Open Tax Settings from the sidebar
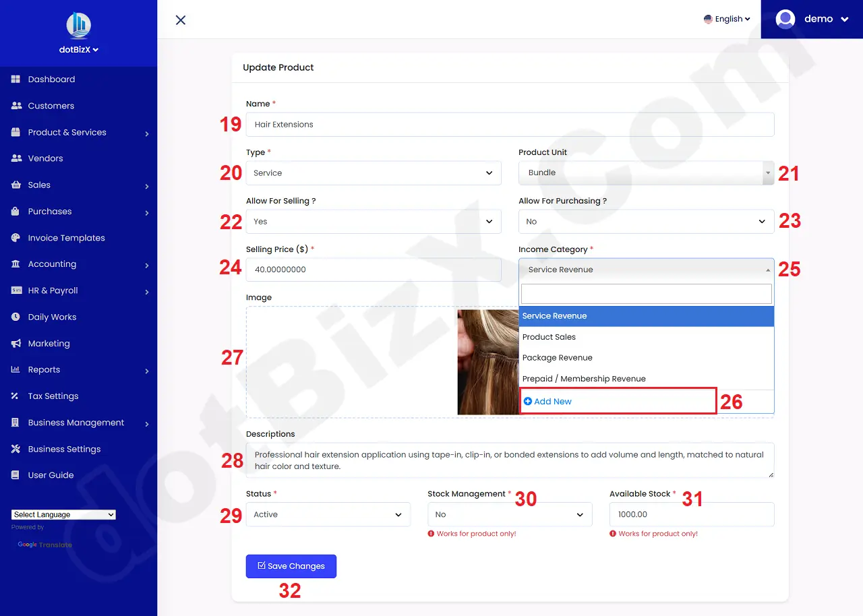 15,396
